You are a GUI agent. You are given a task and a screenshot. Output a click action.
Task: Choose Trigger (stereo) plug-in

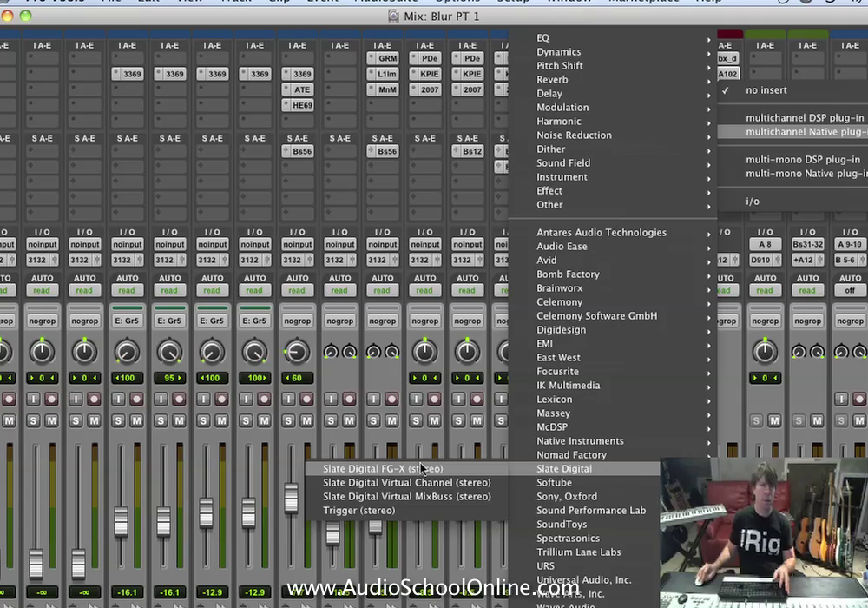click(407, 511)
